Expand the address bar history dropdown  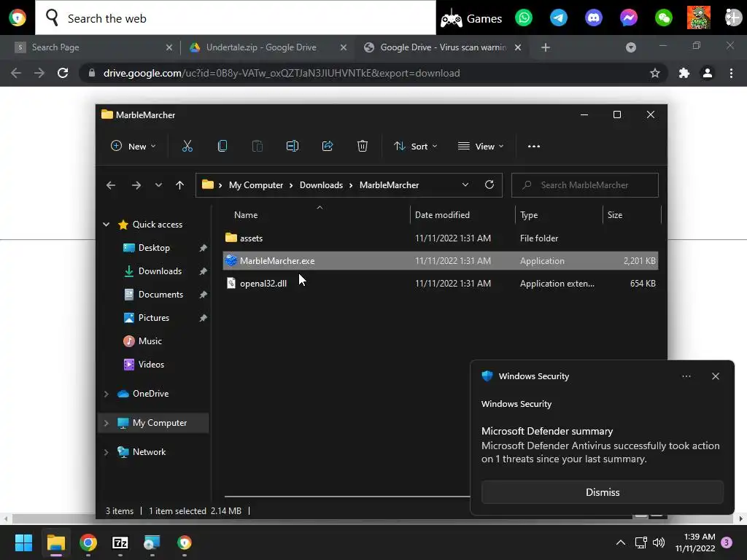point(465,184)
